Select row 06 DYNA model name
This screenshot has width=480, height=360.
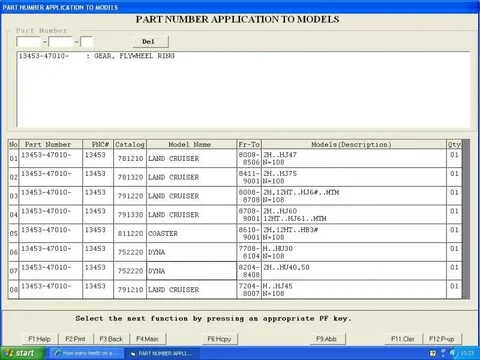tap(192, 252)
